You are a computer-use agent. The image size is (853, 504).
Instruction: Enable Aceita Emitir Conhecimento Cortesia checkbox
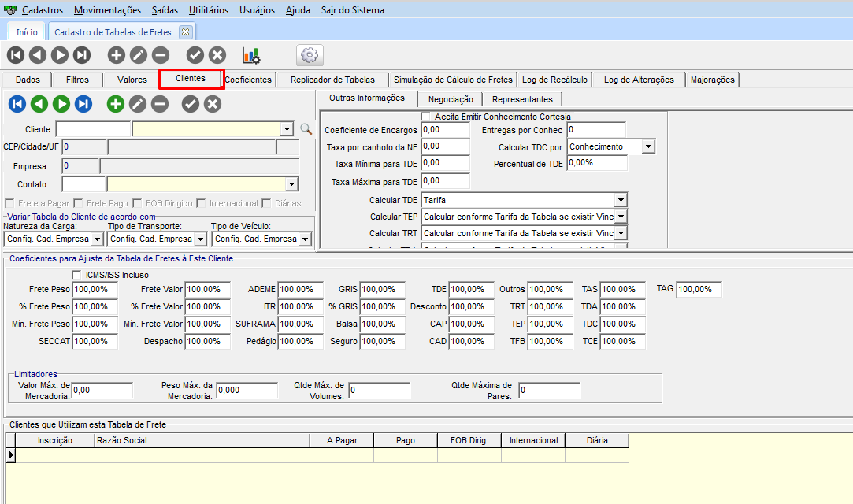point(426,117)
